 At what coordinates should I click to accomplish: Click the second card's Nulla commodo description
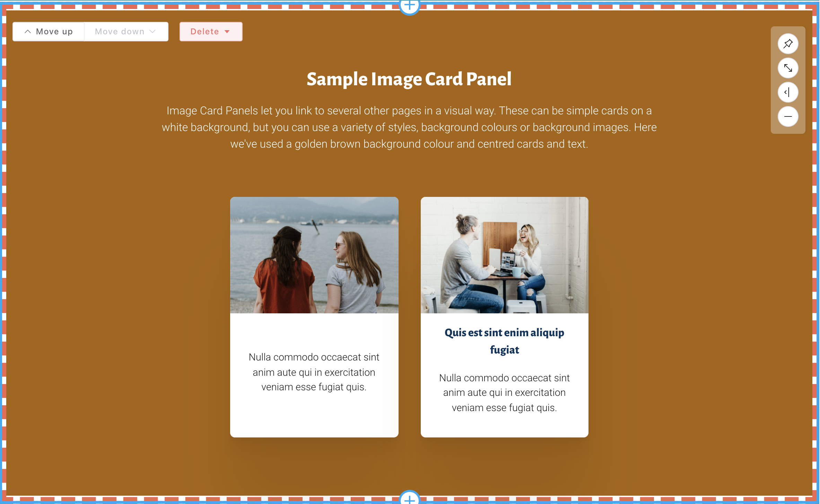click(x=505, y=393)
